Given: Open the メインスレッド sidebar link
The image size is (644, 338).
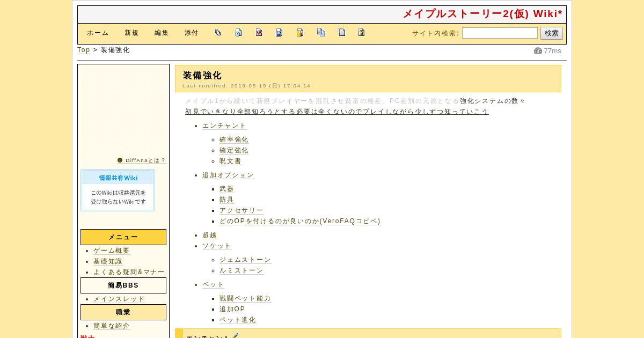Looking at the screenshot, I should [119, 299].
